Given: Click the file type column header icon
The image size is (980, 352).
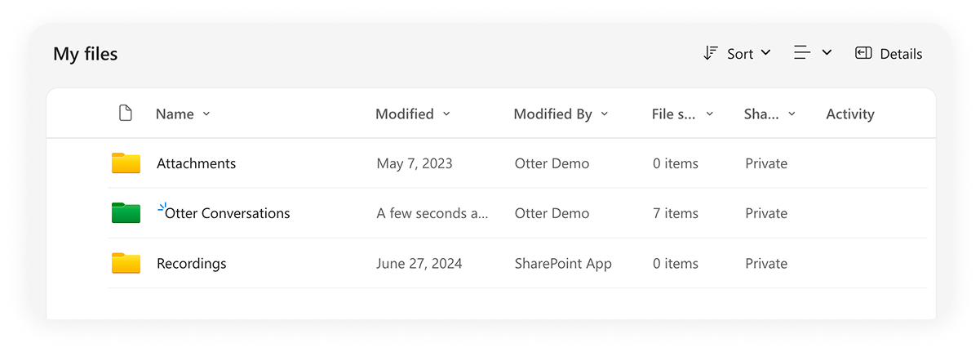Looking at the screenshot, I should (125, 114).
